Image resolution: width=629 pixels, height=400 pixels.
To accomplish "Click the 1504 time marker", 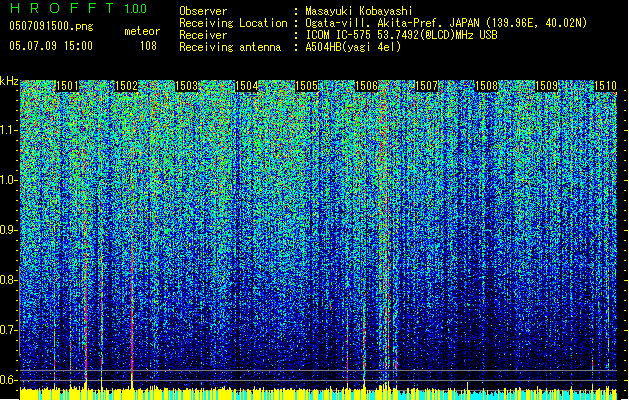I will click(246, 86).
